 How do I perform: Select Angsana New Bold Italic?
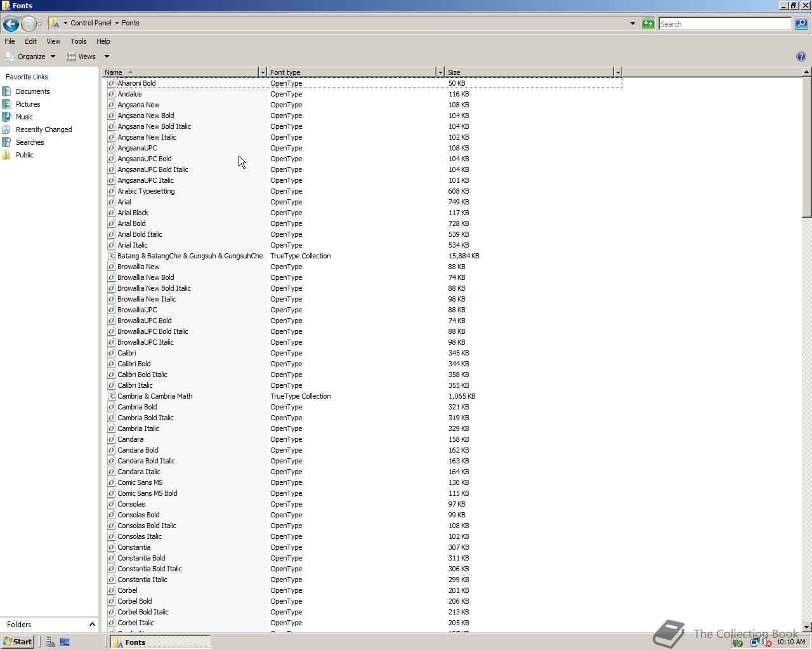(x=154, y=126)
